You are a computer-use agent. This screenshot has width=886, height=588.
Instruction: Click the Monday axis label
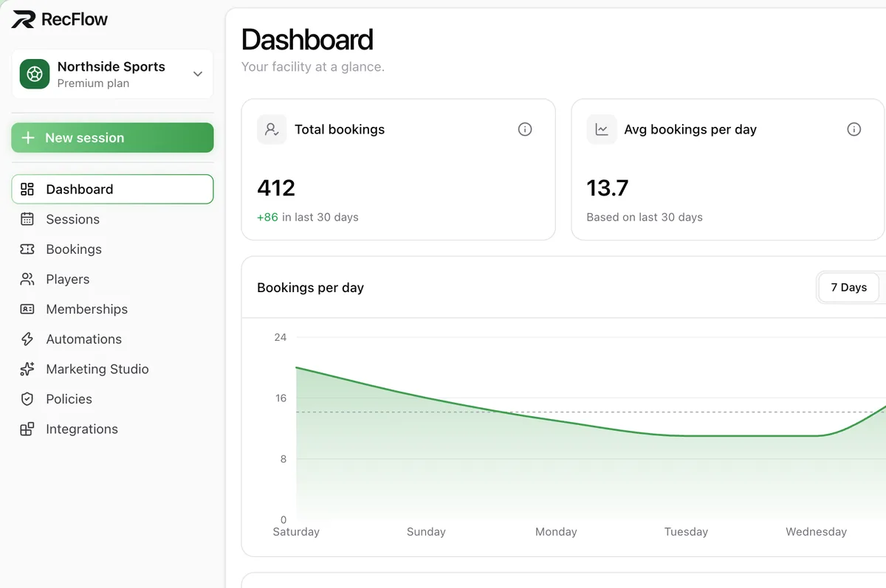(x=556, y=531)
